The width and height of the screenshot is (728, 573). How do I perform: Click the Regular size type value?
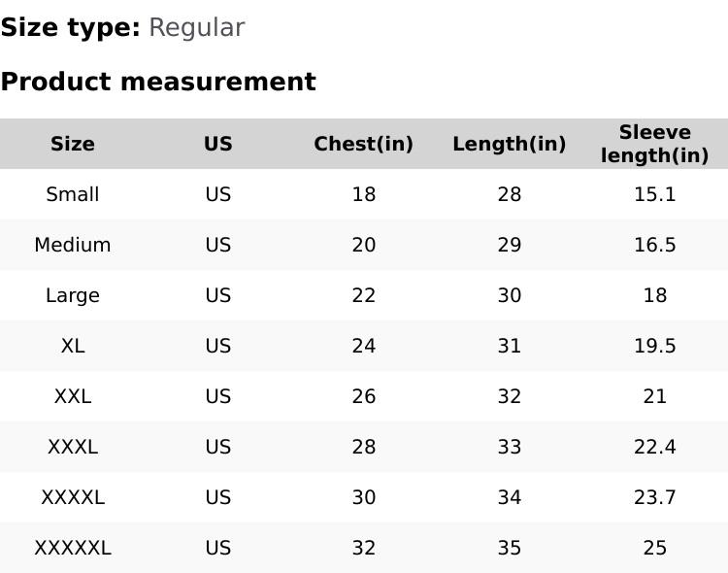[196, 27]
